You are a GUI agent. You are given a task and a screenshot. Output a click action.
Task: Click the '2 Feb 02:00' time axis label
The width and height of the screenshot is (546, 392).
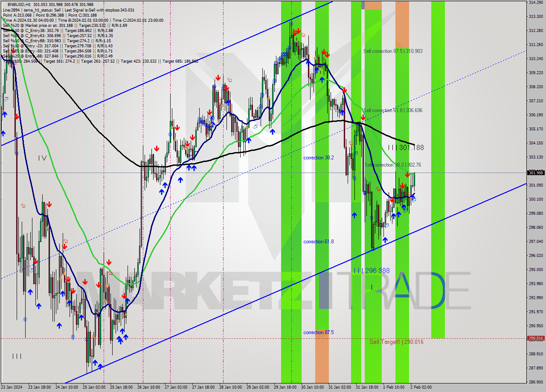tap(421, 387)
